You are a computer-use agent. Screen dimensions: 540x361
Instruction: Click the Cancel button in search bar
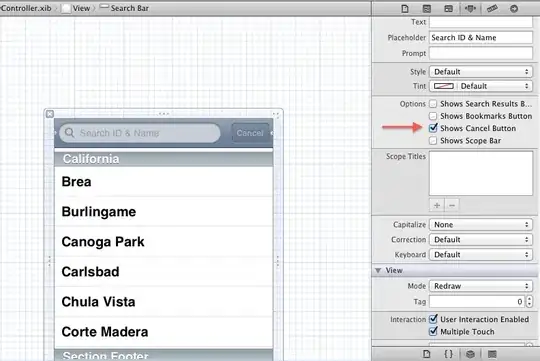[250, 133]
